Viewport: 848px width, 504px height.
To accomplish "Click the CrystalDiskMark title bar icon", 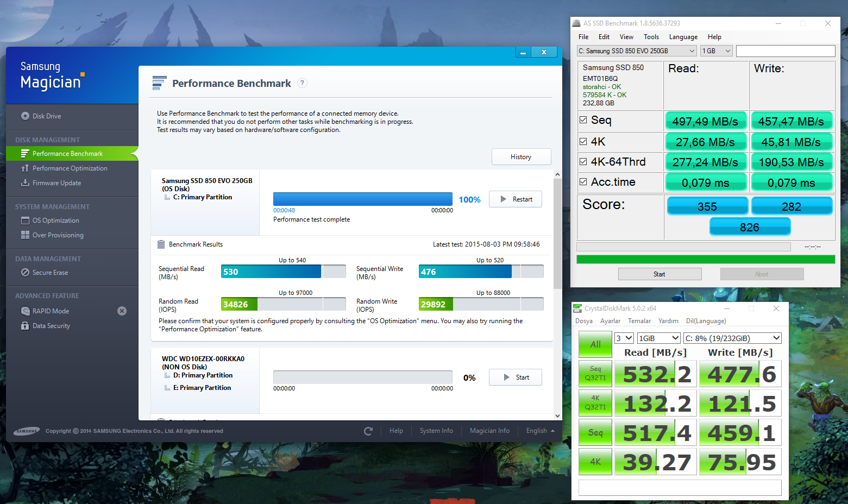I will 578,308.
